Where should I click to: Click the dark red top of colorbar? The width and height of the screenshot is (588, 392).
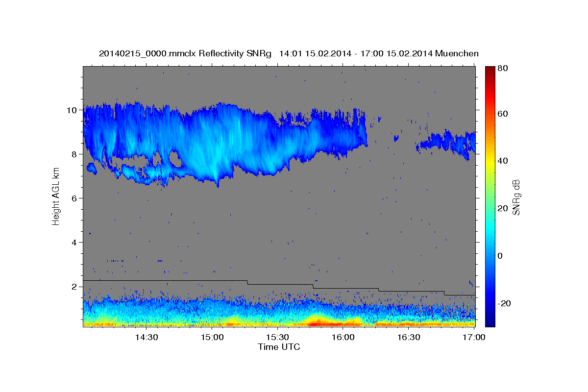pyautogui.click(x=490, y=71)
